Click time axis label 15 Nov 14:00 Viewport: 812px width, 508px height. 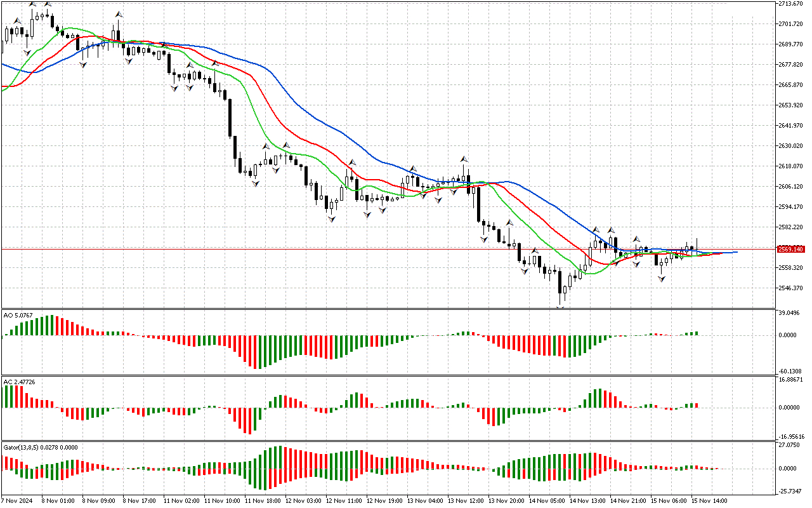click(x=709, y=500)
